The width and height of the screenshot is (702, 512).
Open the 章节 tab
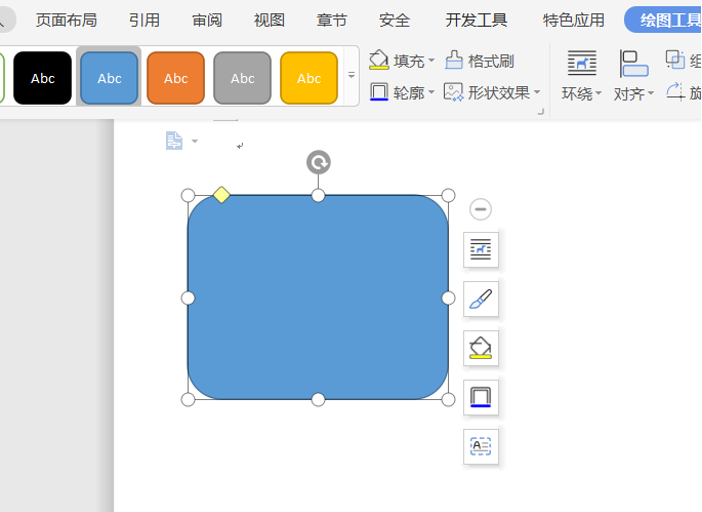[x=332, y=20]
